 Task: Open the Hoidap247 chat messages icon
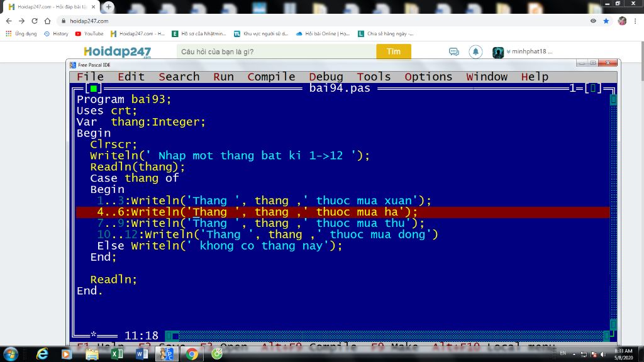(454, 52)
